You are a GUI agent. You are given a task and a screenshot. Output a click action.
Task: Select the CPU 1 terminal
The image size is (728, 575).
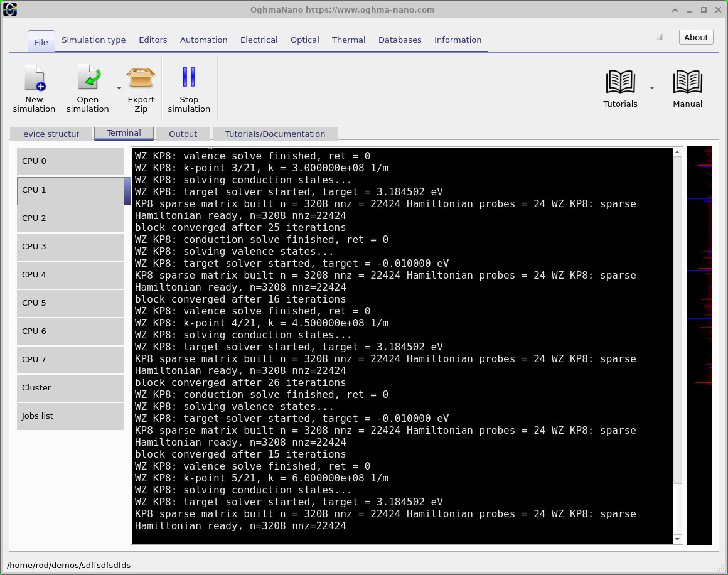click(x=73, y=190)
